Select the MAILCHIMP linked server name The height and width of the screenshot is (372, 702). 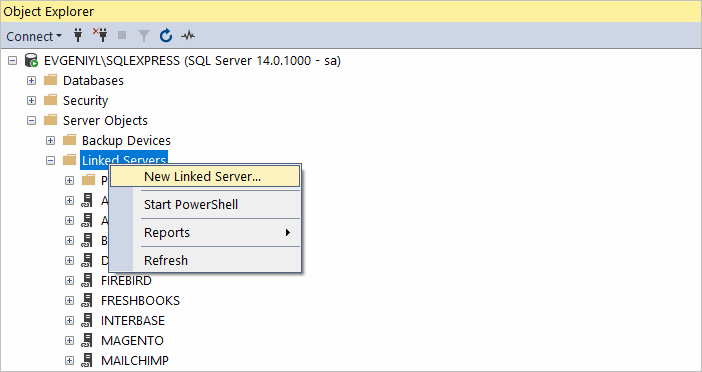(x=135, y=360)
